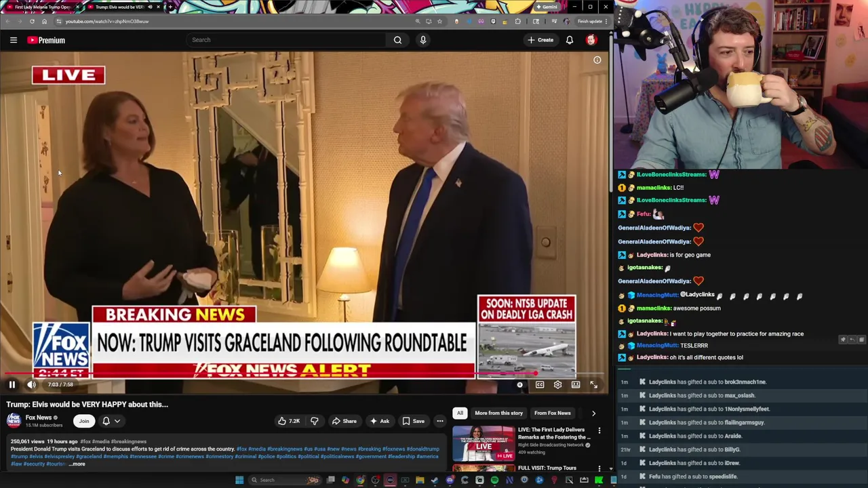Open the YouTube guide hamburger menu
This screenshot has width=868, height=488.
point(14,40)
